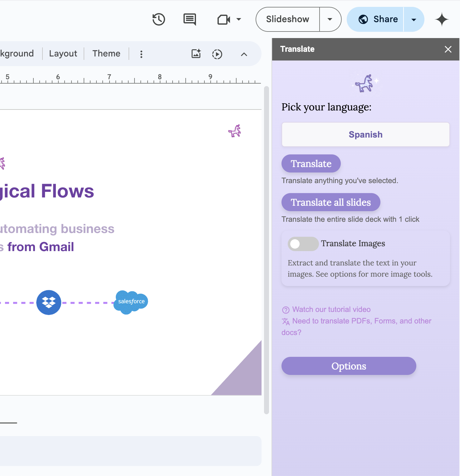Click the unicorn logo in Translate panel
This screenshot has height=476, width=460.
(x=365, y=83)
